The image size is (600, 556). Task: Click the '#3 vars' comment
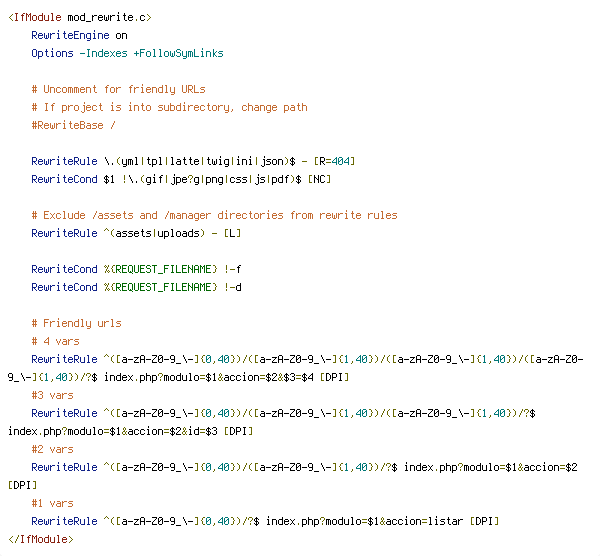pyautogui.click(x=52, y=395)
